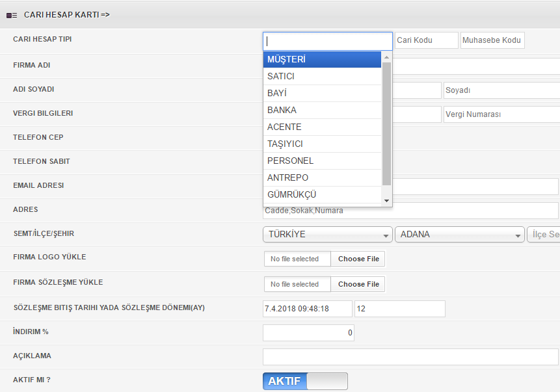Choose File for firma logo upload
The height and width of the screenshot is (392, 560).
tap(358, 259)
